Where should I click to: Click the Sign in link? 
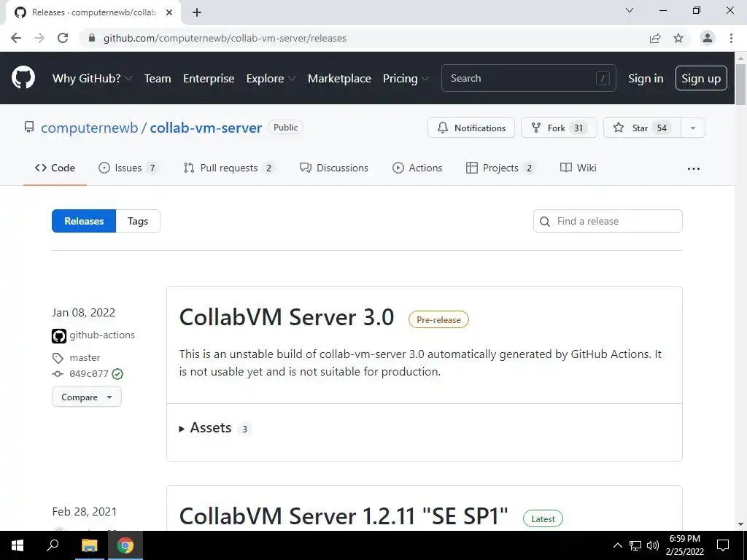[646, 79]
